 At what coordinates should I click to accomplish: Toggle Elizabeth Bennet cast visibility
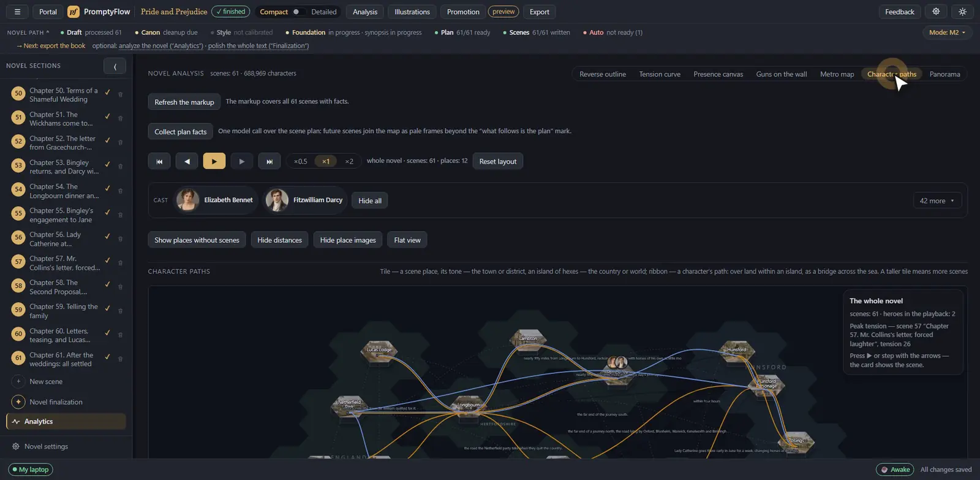point(215,200)
